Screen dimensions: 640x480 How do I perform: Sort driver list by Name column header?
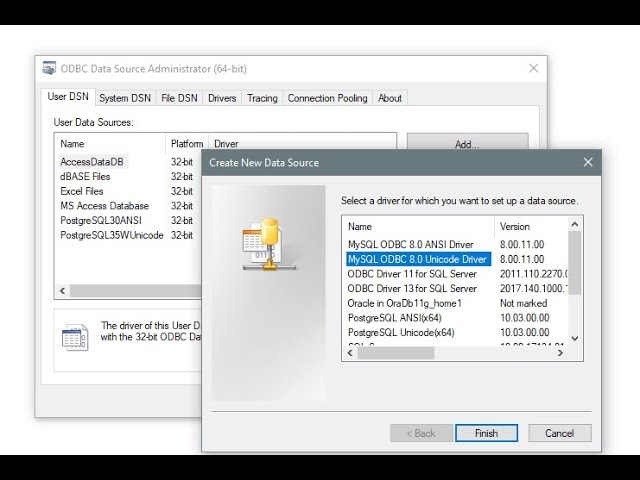[418, 227]
